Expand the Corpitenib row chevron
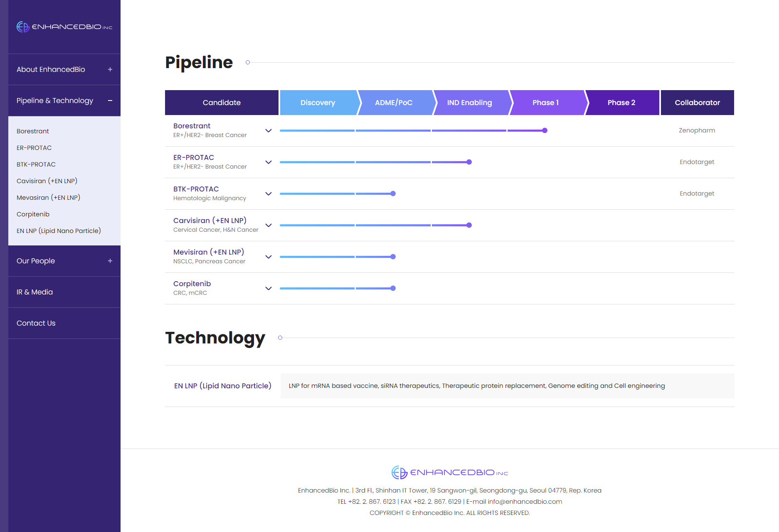 point(269,288)
